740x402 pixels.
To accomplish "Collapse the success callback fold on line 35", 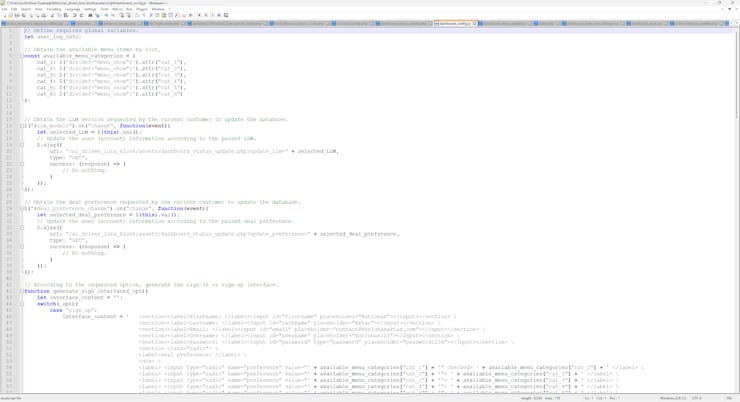I will click(x=22, y=247).
